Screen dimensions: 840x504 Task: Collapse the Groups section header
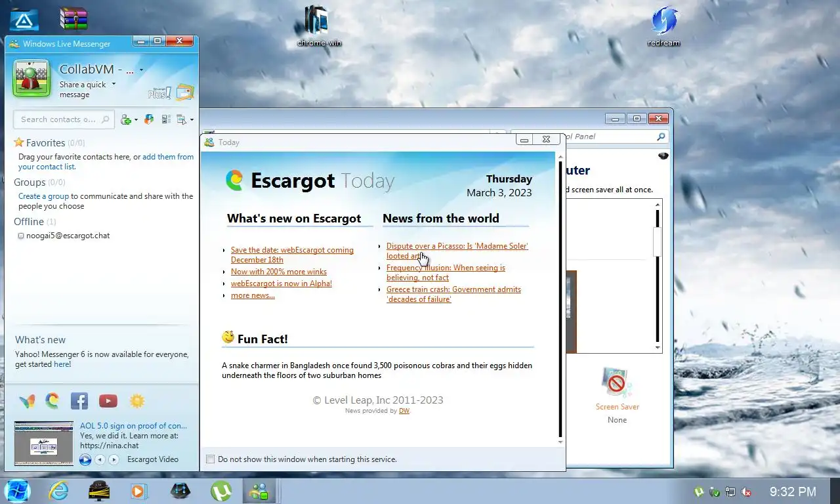39,182
